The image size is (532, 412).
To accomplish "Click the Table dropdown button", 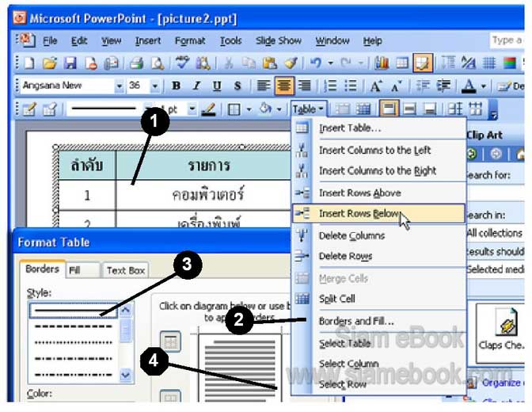I will [x=308, y=109].
